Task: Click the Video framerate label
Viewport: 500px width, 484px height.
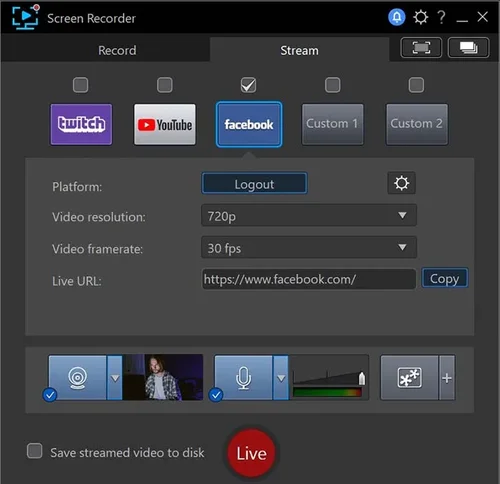Action: tap(97, 249)
